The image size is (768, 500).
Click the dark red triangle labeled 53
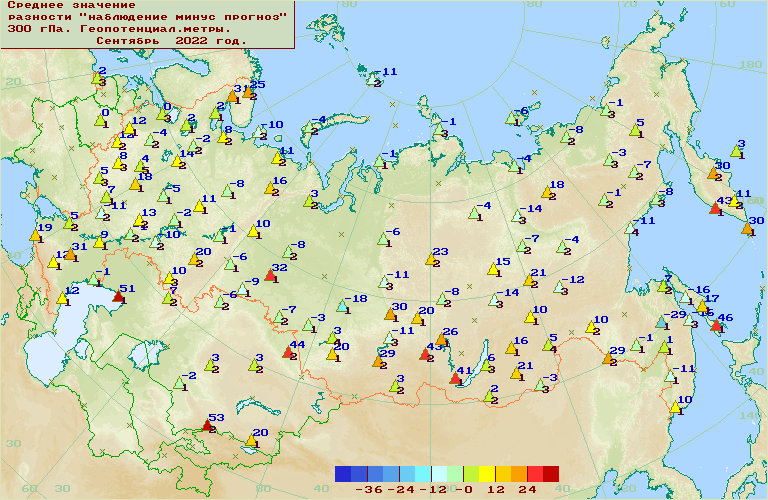pos(207,425)
